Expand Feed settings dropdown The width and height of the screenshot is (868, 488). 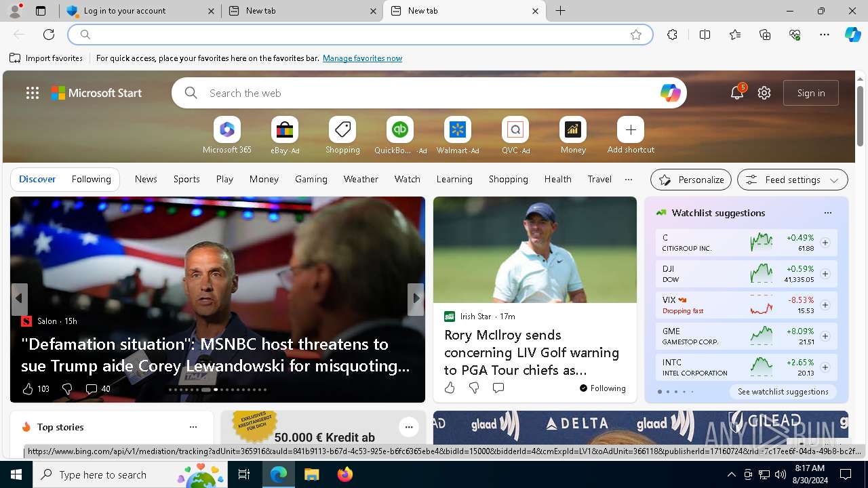click(792, 180)
